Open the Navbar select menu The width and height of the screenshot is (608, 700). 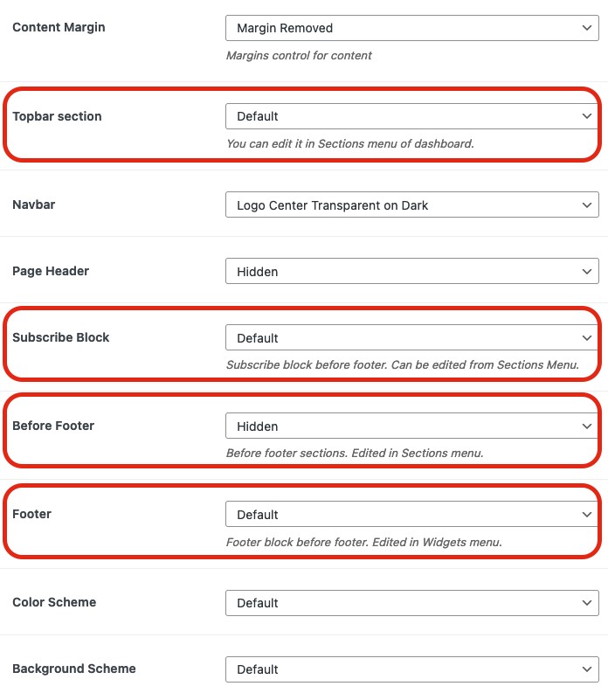point(412,204)
